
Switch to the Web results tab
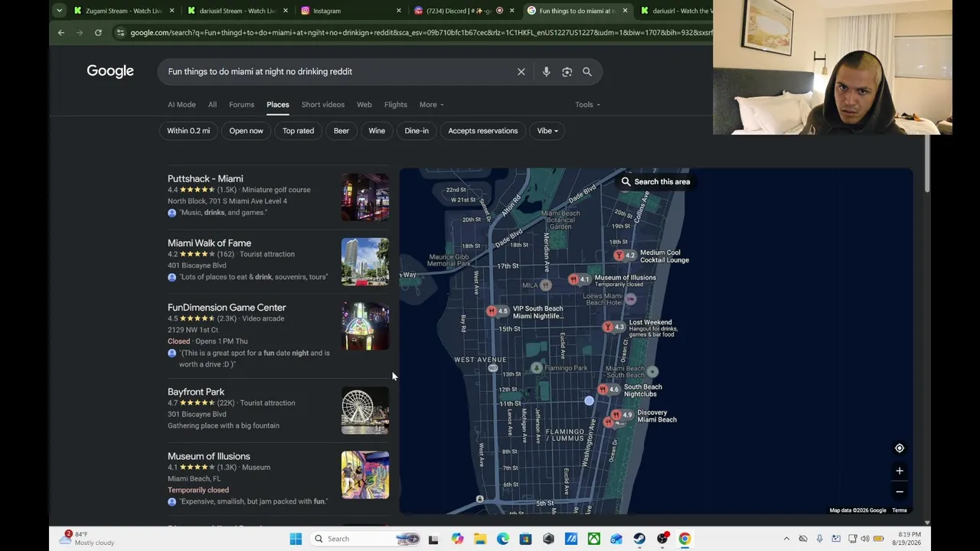coord(364,105)
